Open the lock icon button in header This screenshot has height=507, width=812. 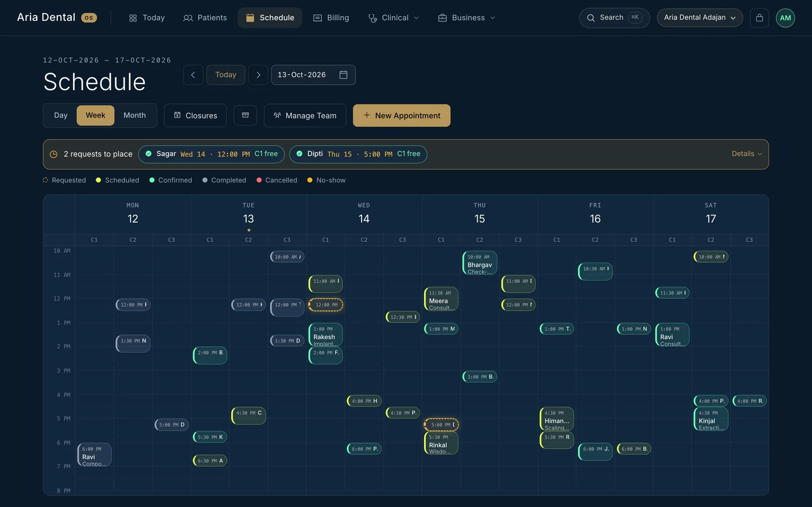pos(759,18)
